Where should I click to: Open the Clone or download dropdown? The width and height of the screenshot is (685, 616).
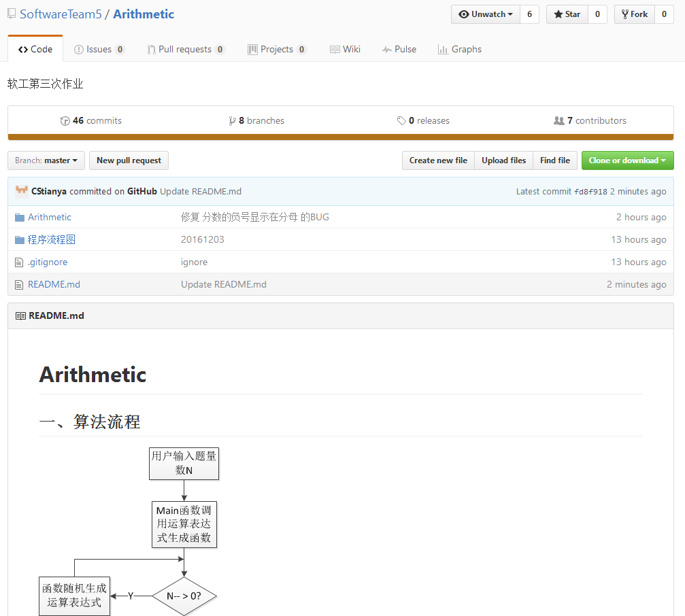point(627,160)
